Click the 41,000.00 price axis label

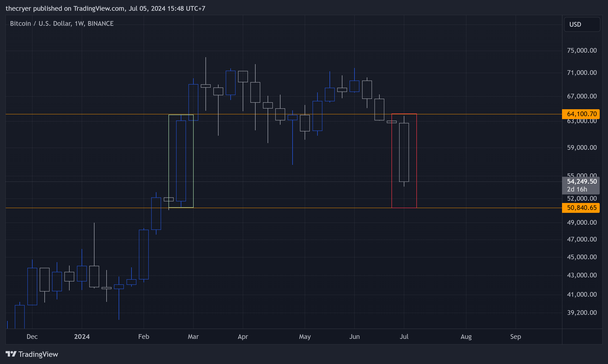coord(582,294)
